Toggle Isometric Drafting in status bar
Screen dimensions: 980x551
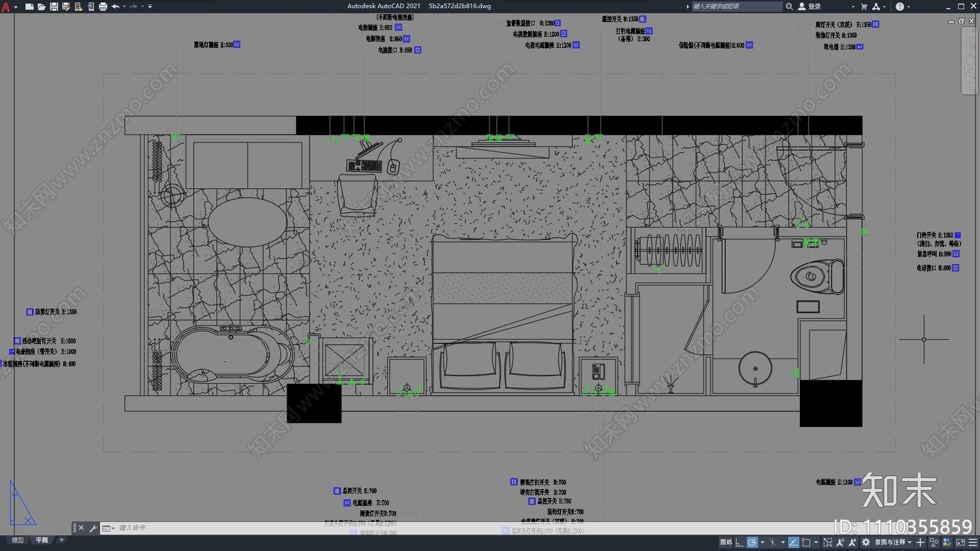(x=772, y=542)
